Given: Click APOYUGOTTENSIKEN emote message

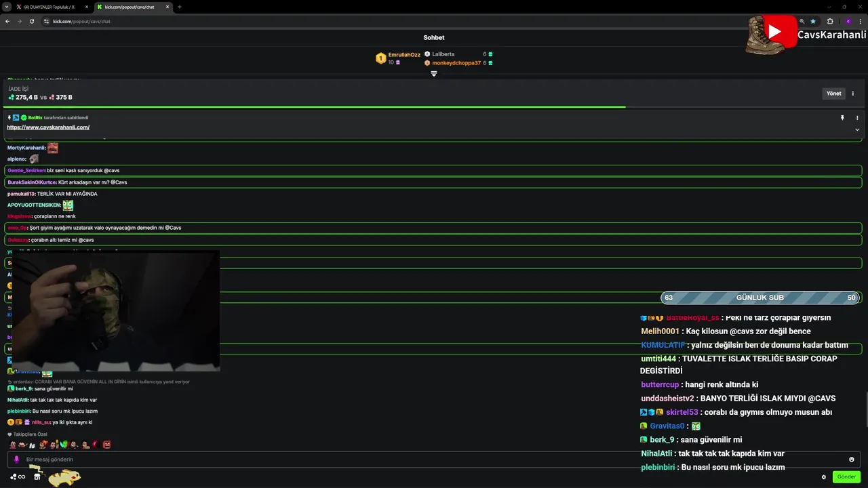Looking at the screenshot, I should click(40, 205).
